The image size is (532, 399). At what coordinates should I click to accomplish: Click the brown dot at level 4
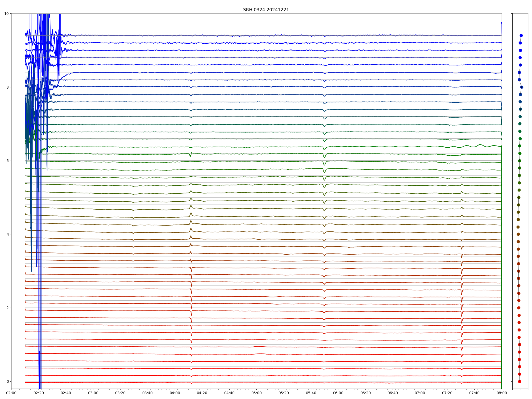click(x=518, y=234)
